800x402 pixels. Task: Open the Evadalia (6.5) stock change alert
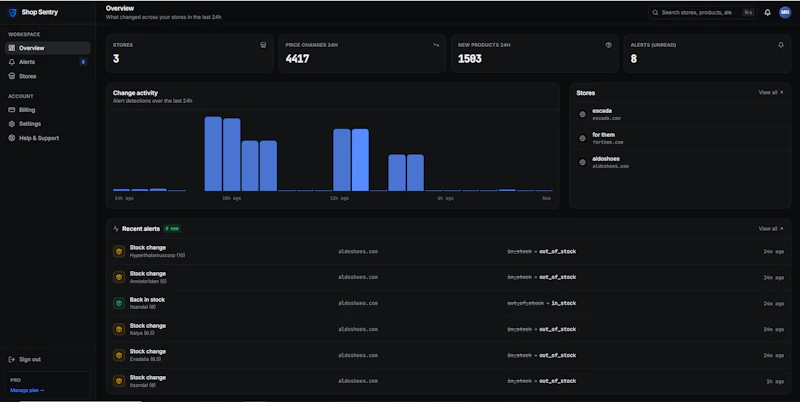448,355
